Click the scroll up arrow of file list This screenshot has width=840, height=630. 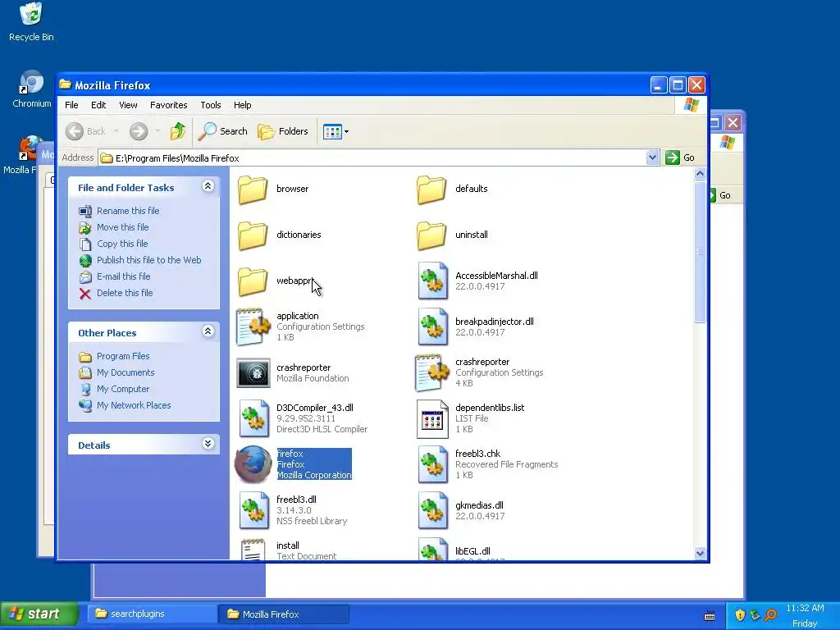pos(700,174)
